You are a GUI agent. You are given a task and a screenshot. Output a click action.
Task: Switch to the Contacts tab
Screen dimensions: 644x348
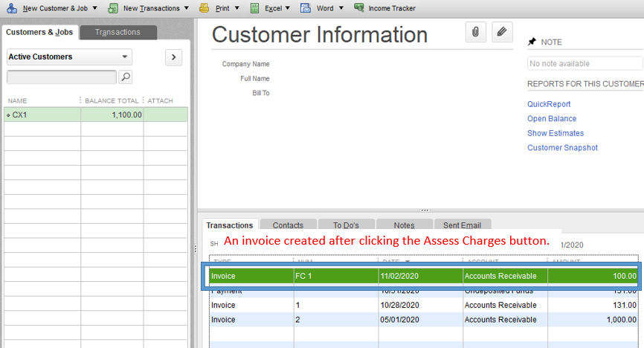click(x=288, y=225)
